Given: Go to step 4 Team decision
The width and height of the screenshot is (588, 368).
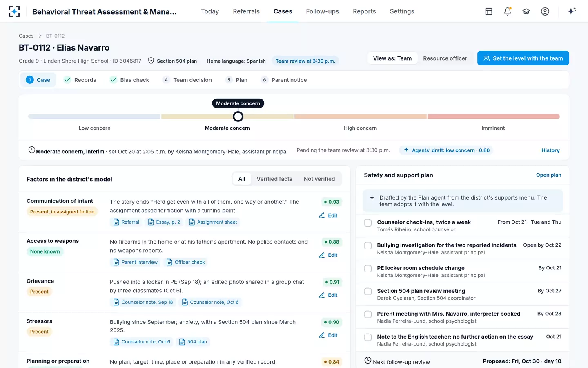Looking at the screenshot, I should tap(187, 80).
